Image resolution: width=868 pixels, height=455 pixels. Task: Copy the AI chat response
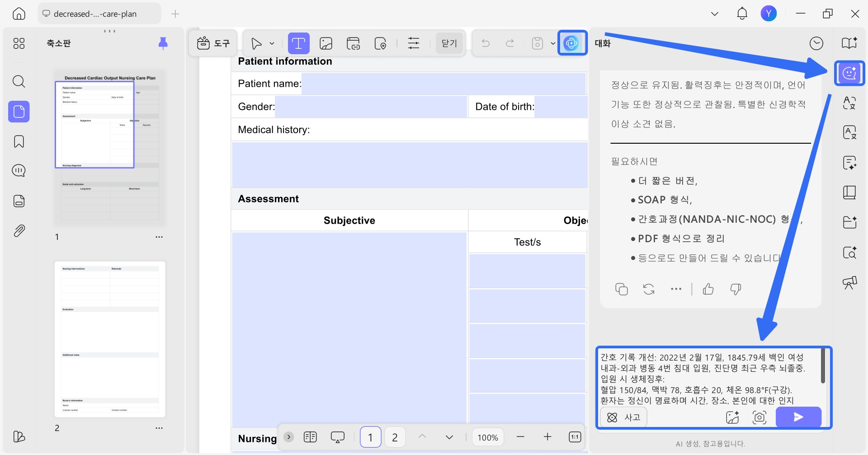click(x=622, y=289)
